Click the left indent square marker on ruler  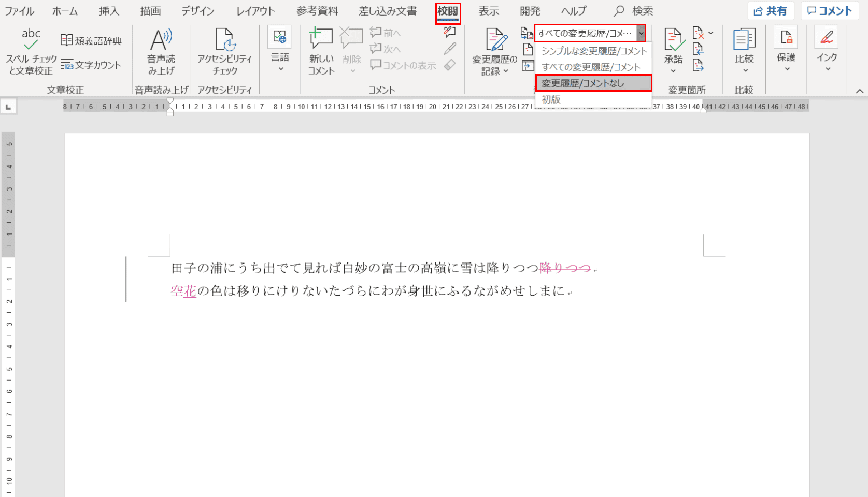[x=170, y=114]
